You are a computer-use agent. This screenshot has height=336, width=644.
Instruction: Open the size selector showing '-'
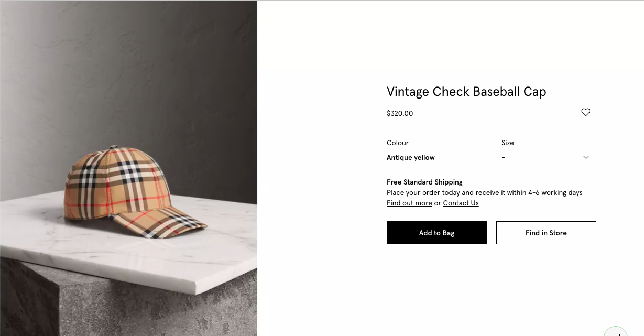(x=544, y=157)
